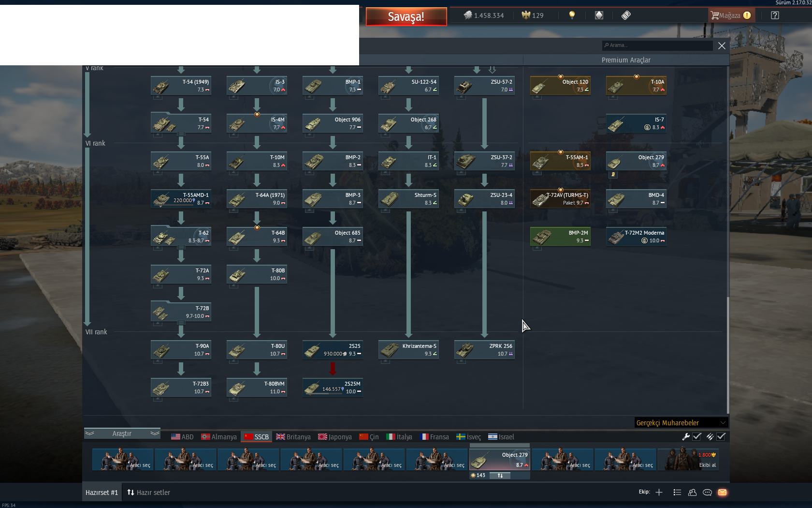This screenshot has height=508, width=812.
Task: Switch to the Israel nation tab
Action: click(x=501, y=437)
